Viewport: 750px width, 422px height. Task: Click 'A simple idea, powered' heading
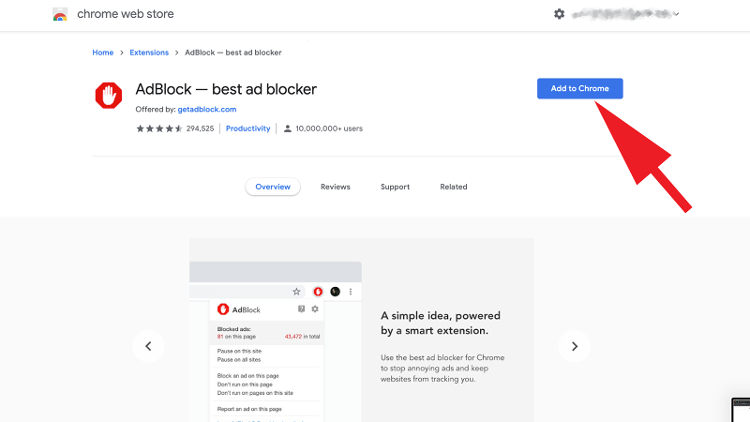click(x=441, y=316)
